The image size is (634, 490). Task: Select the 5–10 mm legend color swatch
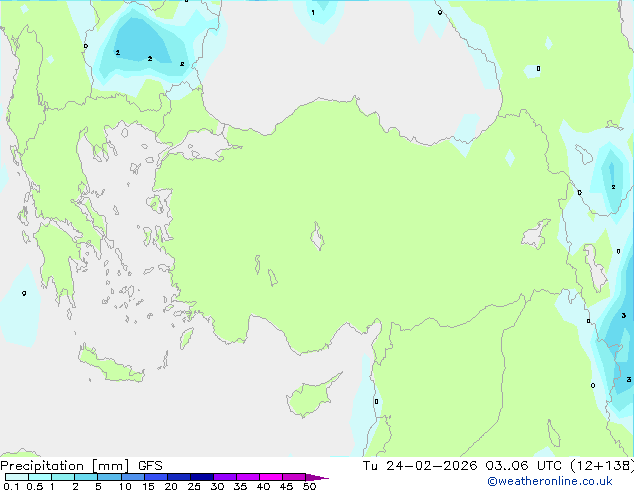[x=109, y=477]
